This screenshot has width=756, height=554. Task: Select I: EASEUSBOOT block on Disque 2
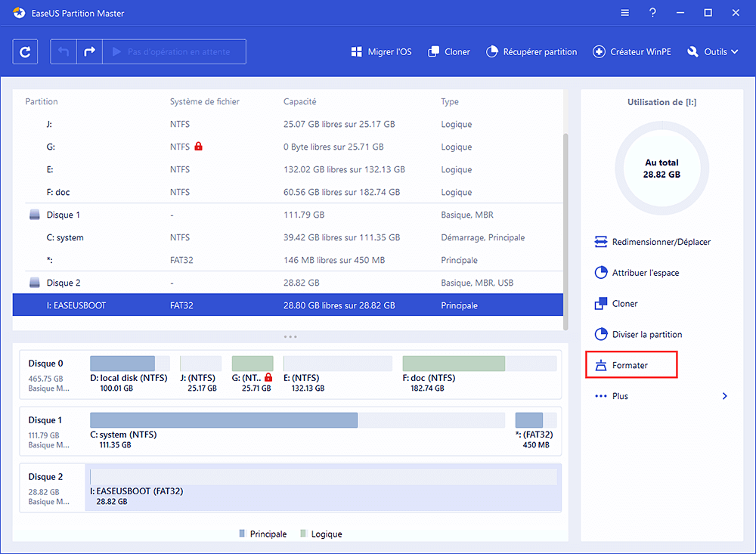pos(323,487)
